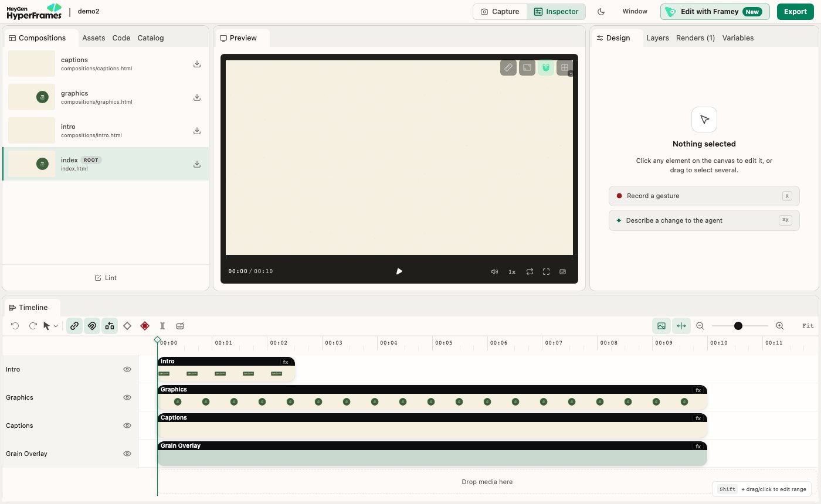The image size is (821, 504).
Task: Click the Export button
Action: [795, 12]
